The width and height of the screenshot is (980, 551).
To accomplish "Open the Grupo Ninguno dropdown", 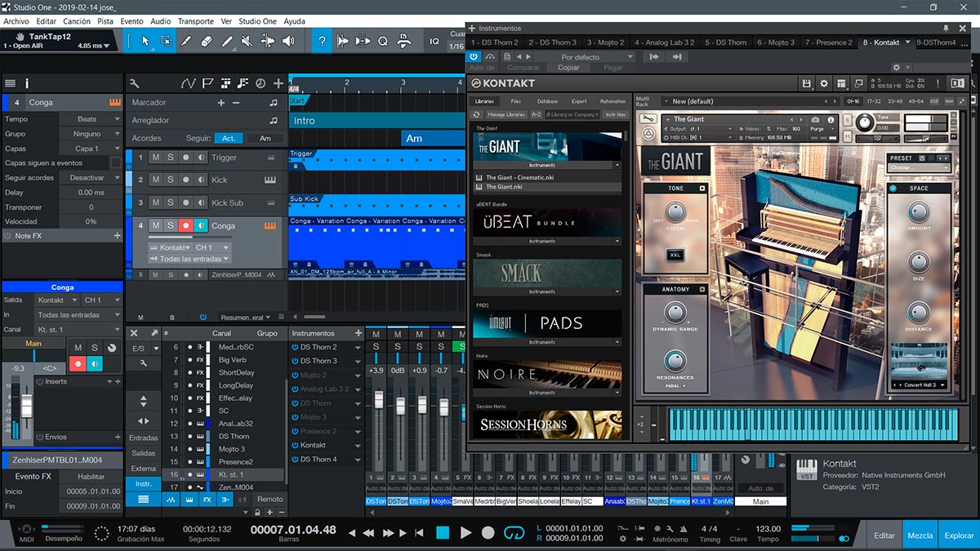I will (90, 134).
